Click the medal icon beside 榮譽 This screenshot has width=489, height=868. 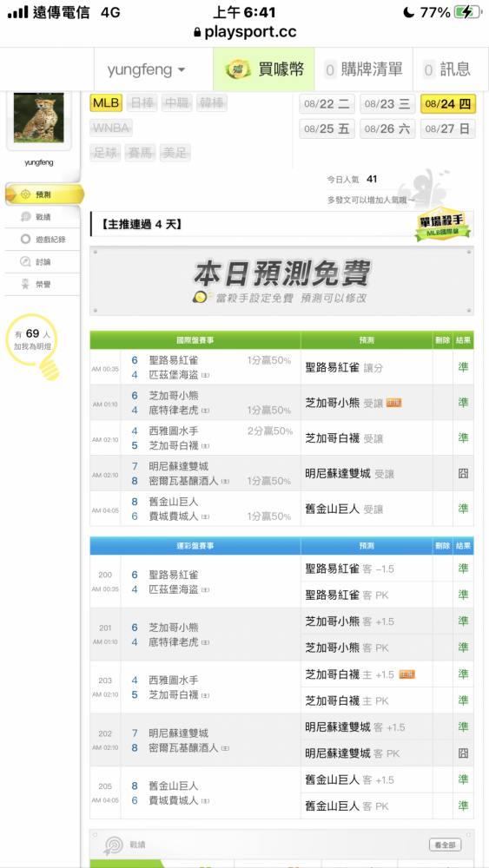tap(25, 285)
